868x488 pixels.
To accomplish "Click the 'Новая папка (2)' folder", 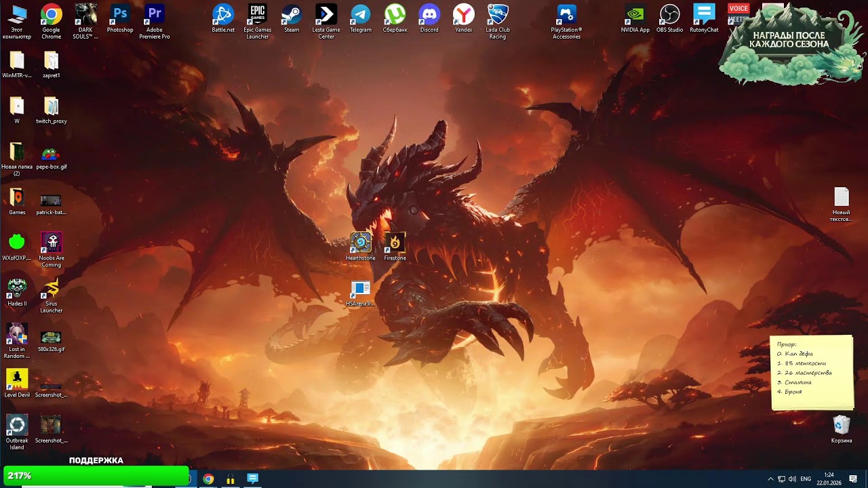I will coord(17,159).
